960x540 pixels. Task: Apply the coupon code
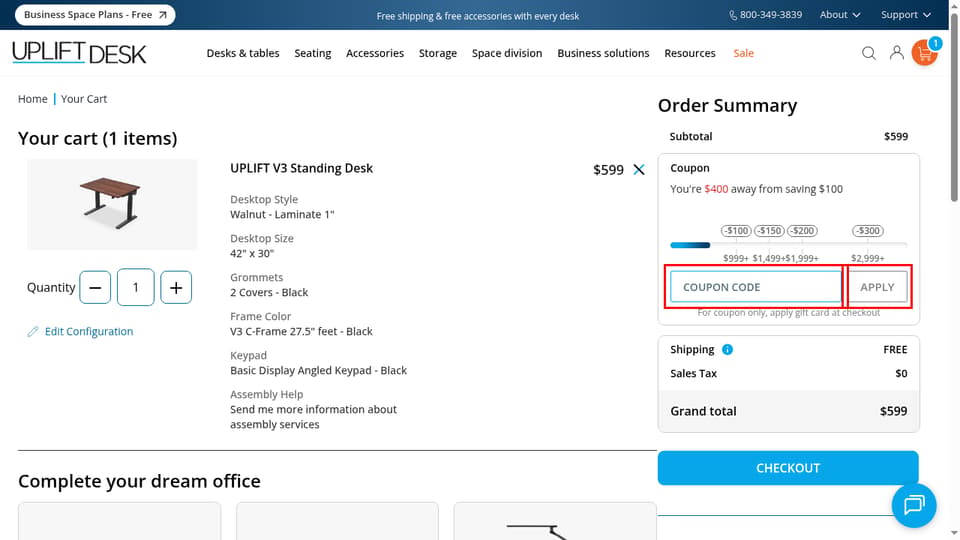[877, 287]
